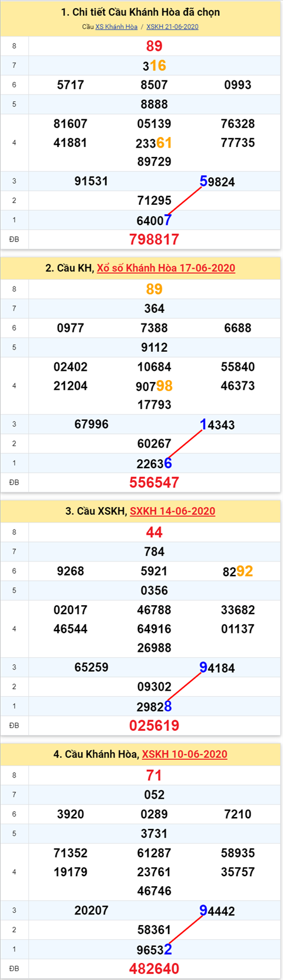This screenshot has width=283, height=980.
Task: Click number 052
Action: (x=154, y=795)
